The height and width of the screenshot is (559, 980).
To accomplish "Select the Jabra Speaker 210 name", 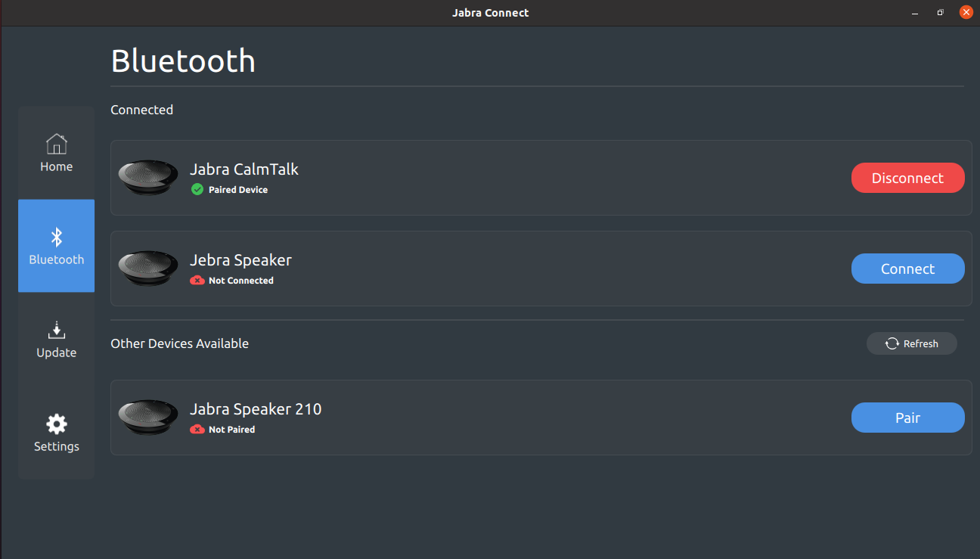I will point(256,409).
